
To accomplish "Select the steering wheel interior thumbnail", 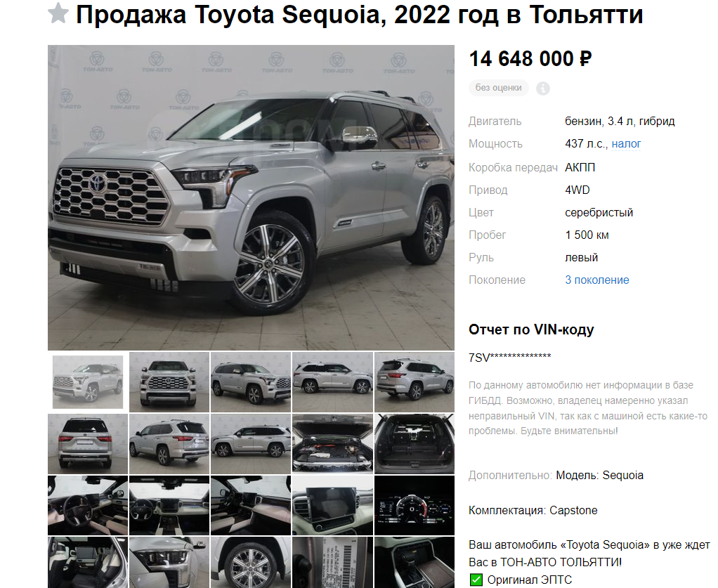I will (x=87, y=505).
